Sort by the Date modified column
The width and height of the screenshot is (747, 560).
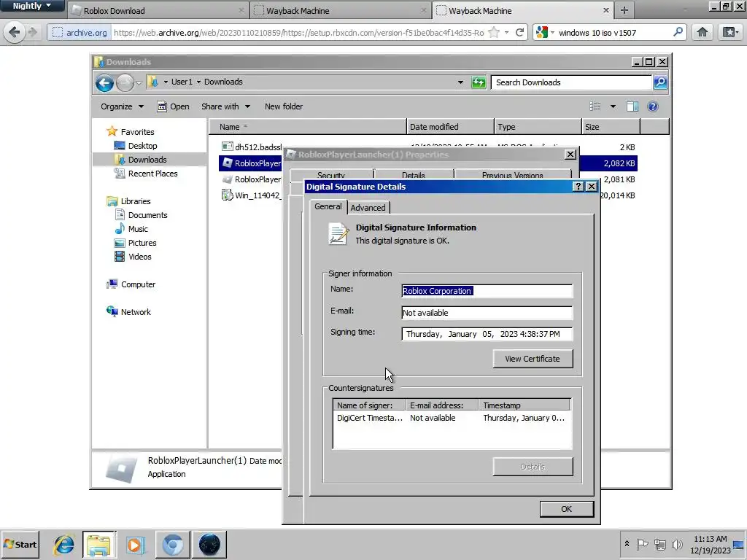coord(450,127)
